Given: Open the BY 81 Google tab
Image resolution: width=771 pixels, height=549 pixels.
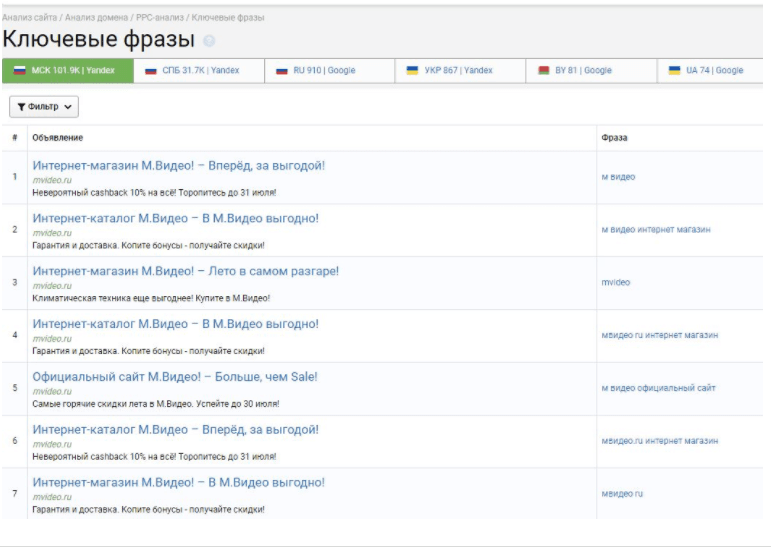Looking at the screenshot, I should coord(592,70).
